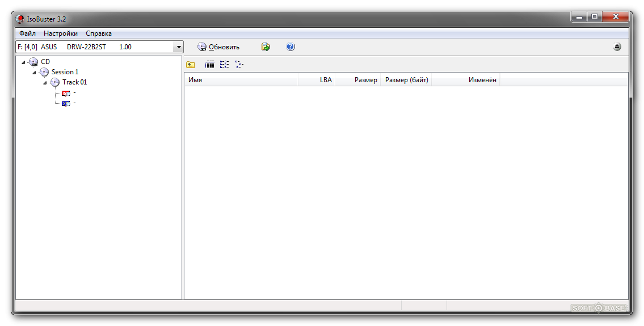Click the eject disc icon
Screen dimensions: 644x326
point(617,47)
